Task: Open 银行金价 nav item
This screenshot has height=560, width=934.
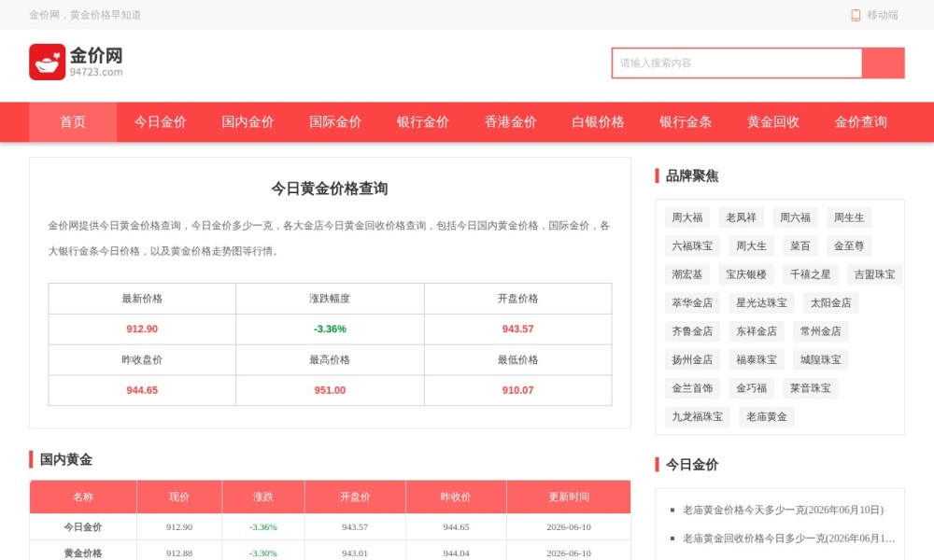Action: click(423, 122)
